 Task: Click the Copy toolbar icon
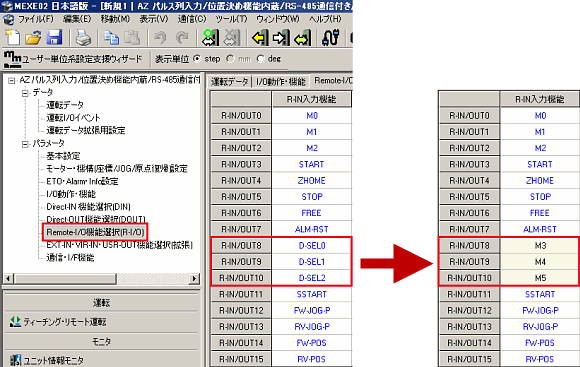[111, 37]
